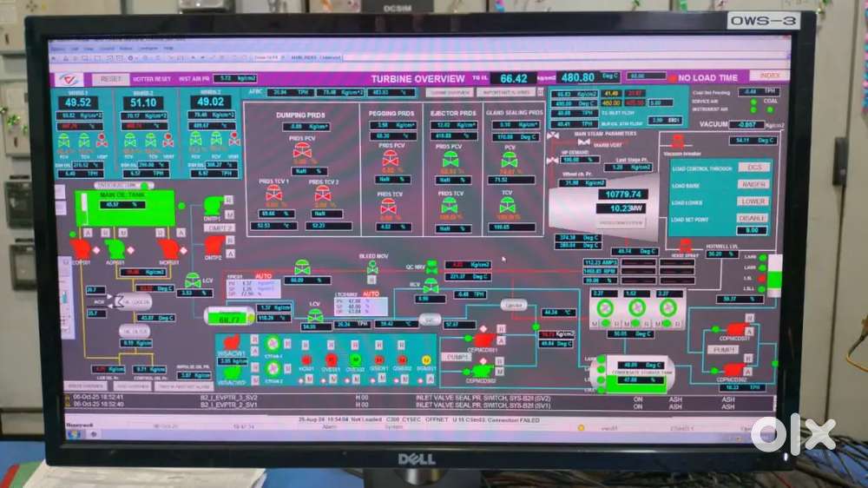Toggle the load set point DISABLE button
Image resolution: width=868 pixels, height=488 pixels.
coord(753,218)
